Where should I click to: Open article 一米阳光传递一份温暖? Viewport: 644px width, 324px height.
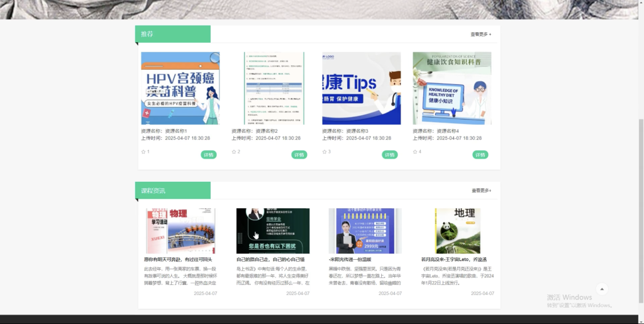[350, 260]
